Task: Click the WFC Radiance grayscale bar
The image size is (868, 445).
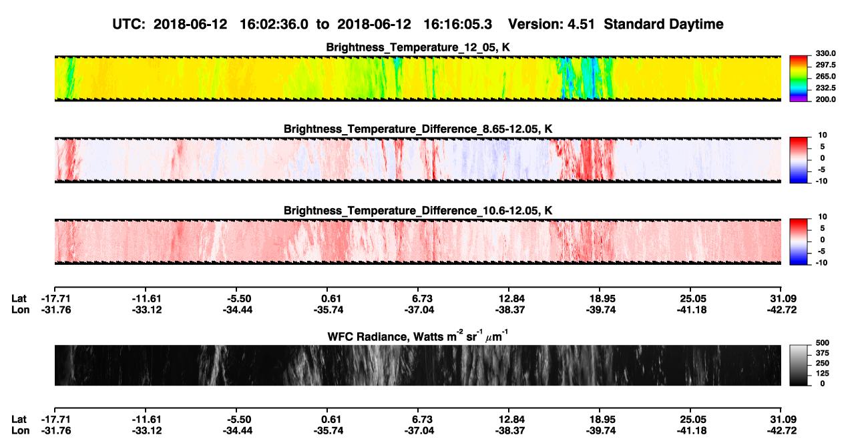Action: [x=799, y=365]
